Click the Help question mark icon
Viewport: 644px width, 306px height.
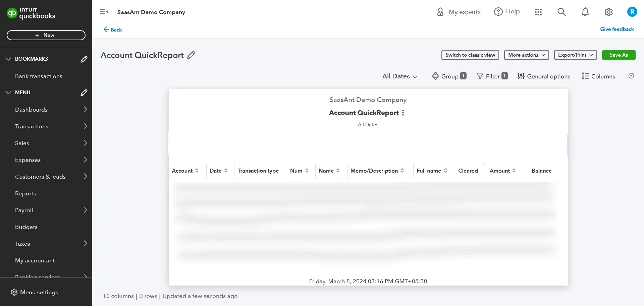coord(498,12)
